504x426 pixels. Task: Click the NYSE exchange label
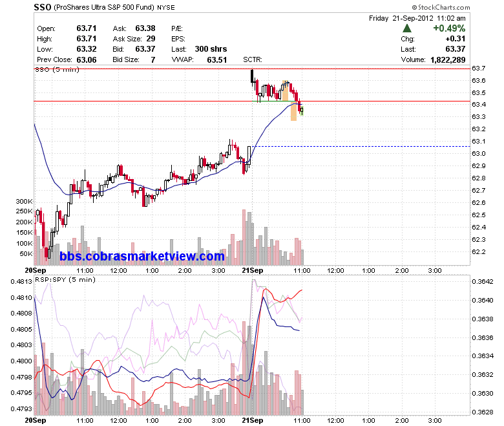pyautogui.click(x=166, y=7)
